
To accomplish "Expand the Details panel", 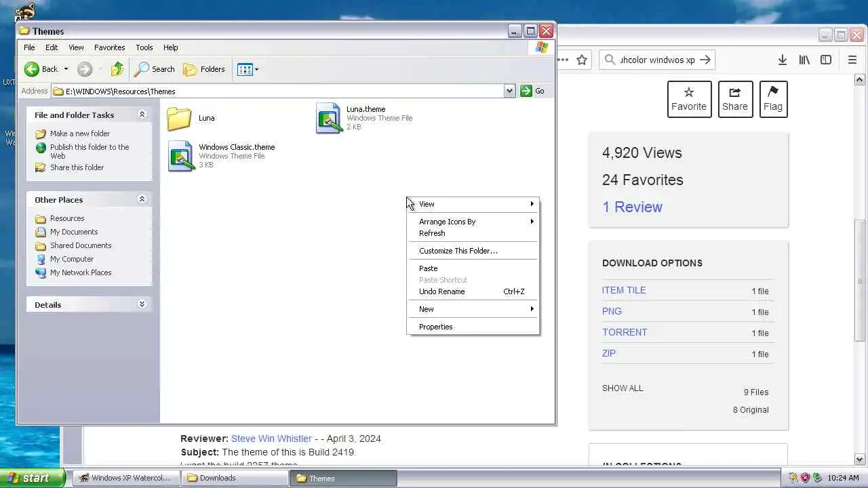I will [x=142, y=304].
